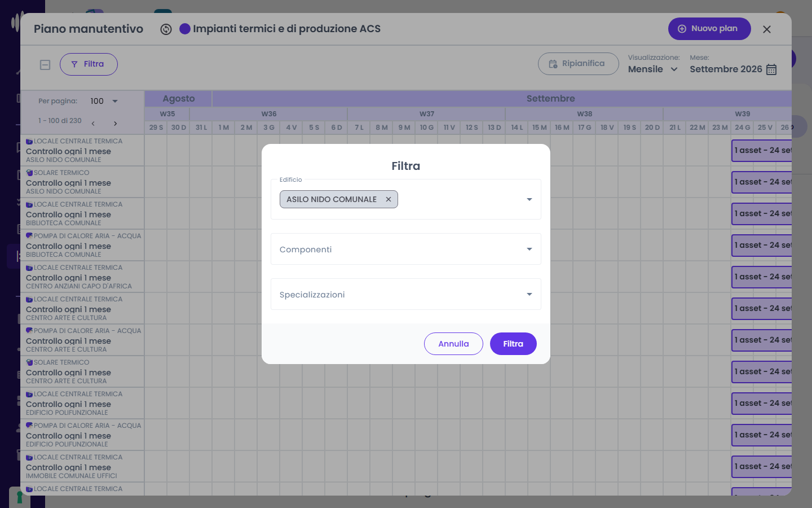812x508 pixels.
Task: Select POMPA DI CALORE row for BIBLIOTECA COMUNALE
Action: click(82, 245)
